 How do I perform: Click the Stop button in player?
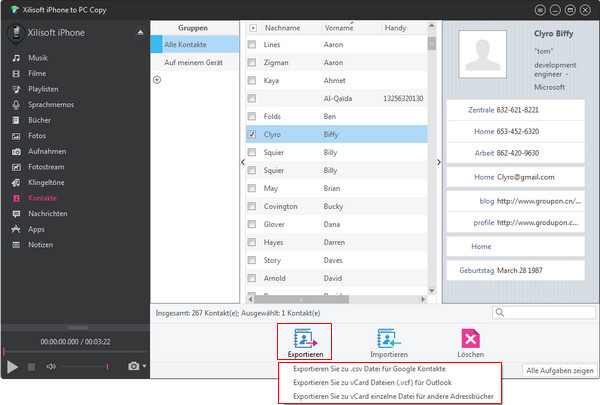click(x=31, y=367)
